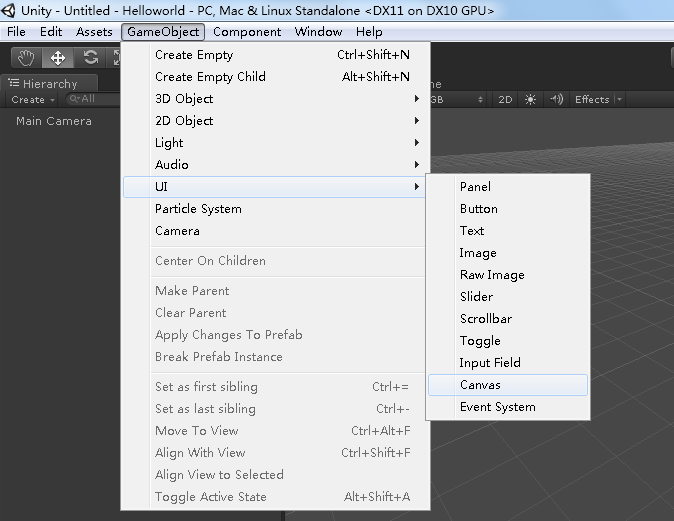Create a UI Toggle
The width and height of the screenshot is (674, 521).
508,341
